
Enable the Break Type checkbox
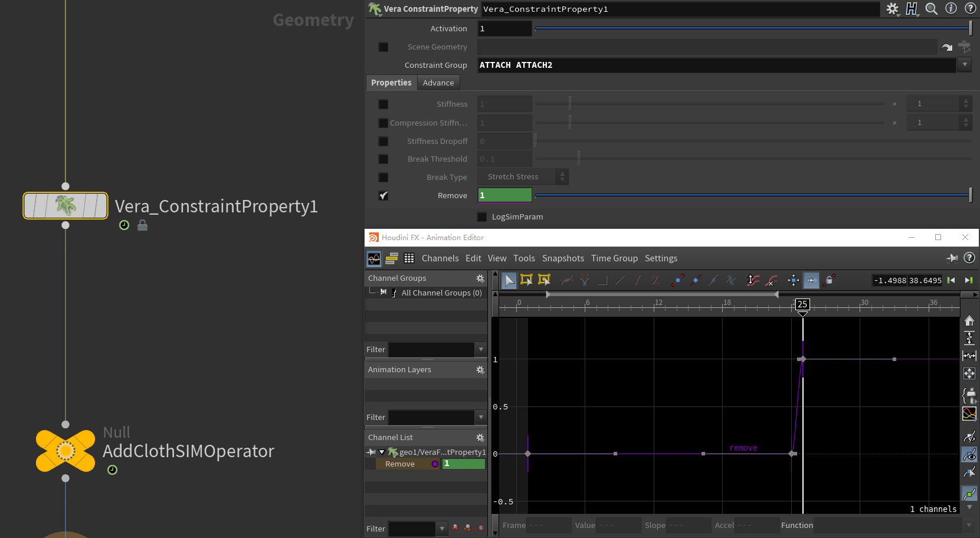(x=384, y=178)
